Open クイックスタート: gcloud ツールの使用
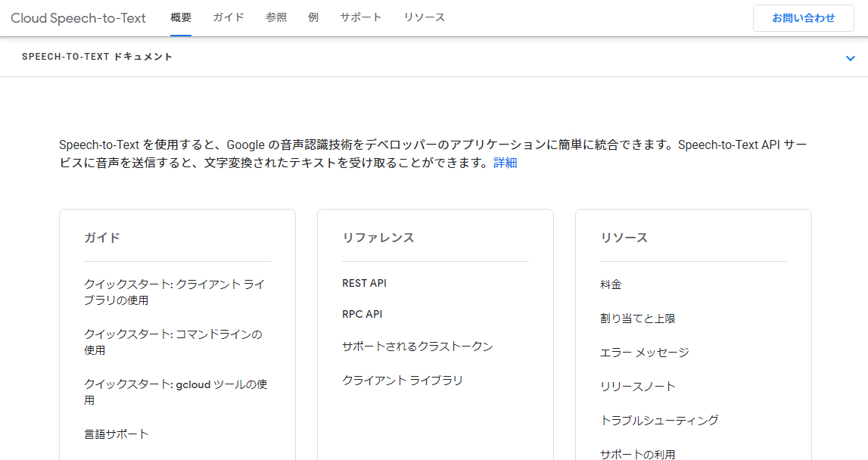Viewport: 868px width, 460px height. (176, 392)
